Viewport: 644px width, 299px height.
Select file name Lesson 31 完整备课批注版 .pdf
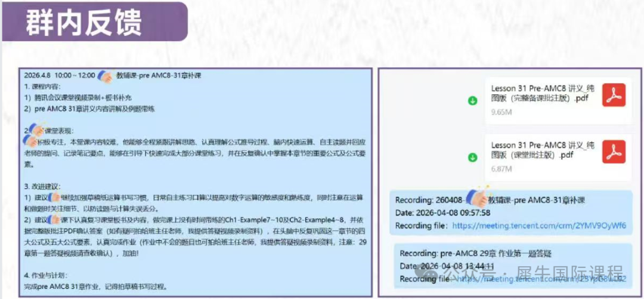coord(543,94)
